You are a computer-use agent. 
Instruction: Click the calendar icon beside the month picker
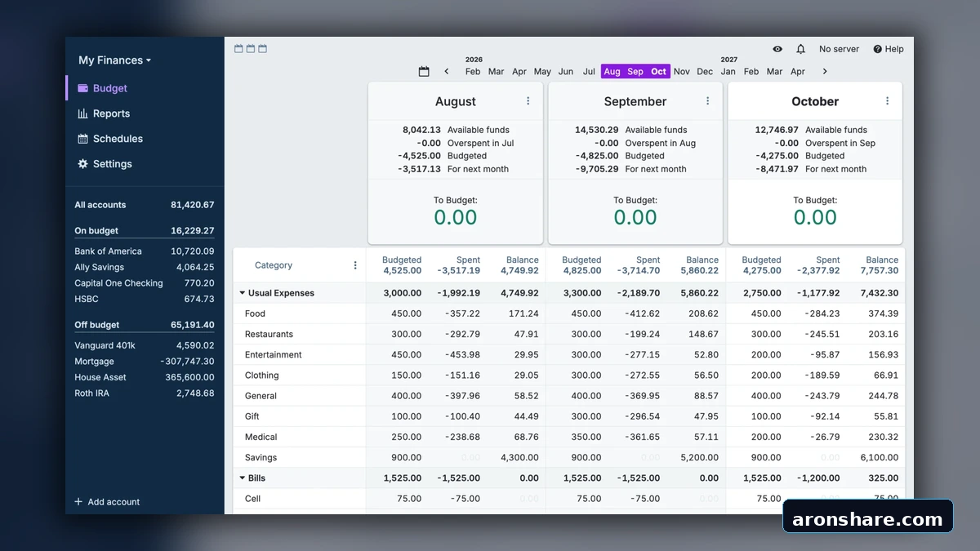tap(424, 72)
